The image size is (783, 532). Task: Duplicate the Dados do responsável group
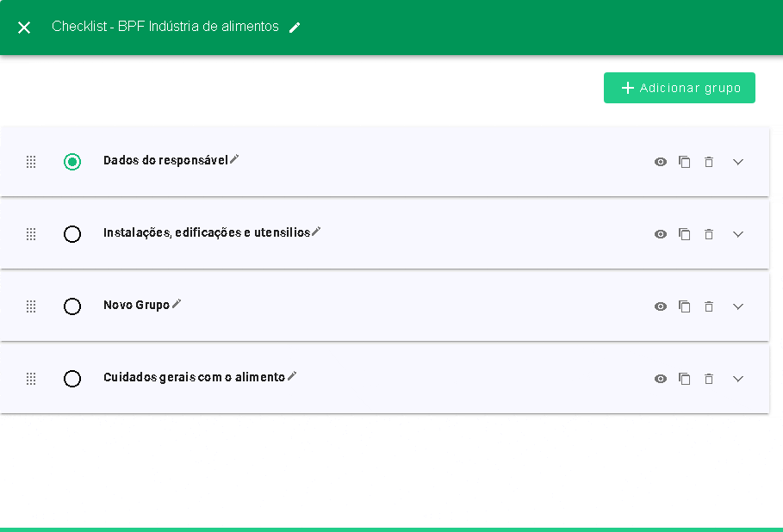click(x=685, y=162)
